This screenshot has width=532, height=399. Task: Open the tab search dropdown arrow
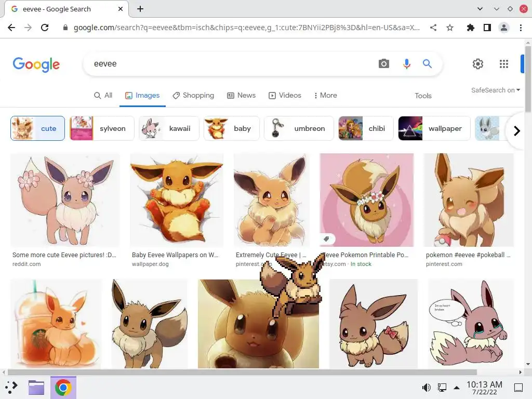pyautogui.click(x=480, y=9)
